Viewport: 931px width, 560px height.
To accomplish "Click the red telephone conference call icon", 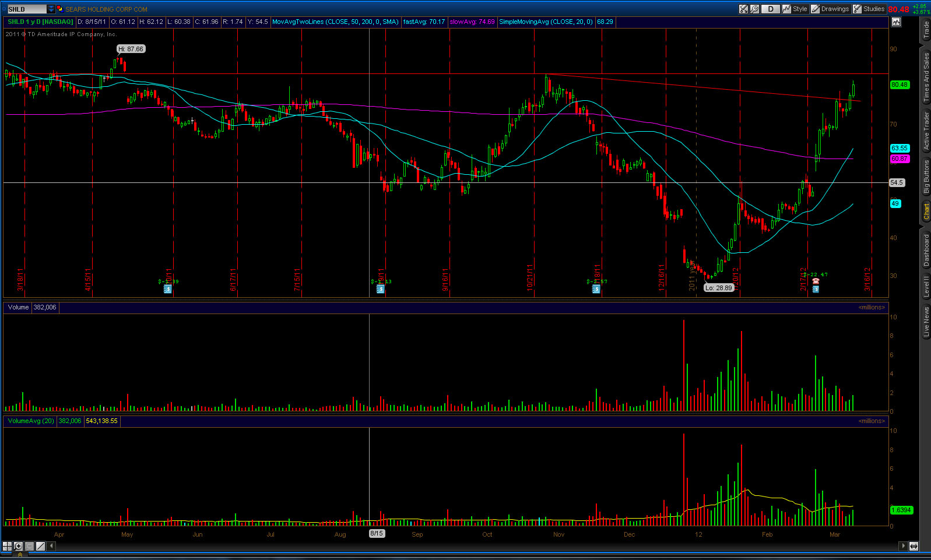I will tap(816, 281).
